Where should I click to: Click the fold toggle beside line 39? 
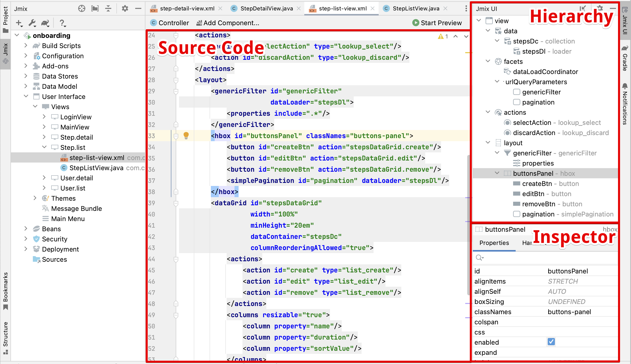(176, 203)
